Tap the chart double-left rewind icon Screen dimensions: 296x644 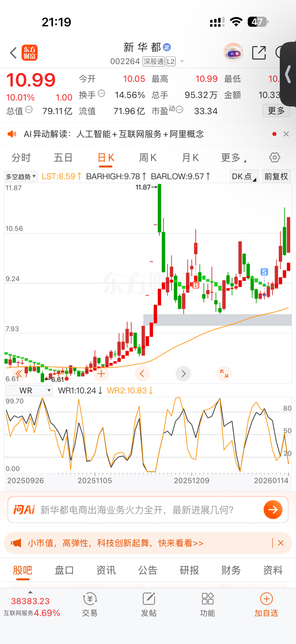click(x=18, y=374)
